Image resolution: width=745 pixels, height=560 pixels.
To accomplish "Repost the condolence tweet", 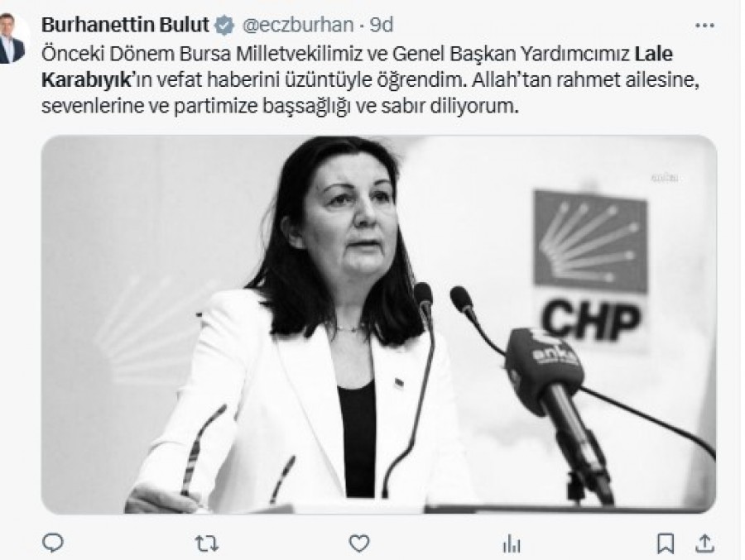I will pyautogui.click(x=207, y=543).
